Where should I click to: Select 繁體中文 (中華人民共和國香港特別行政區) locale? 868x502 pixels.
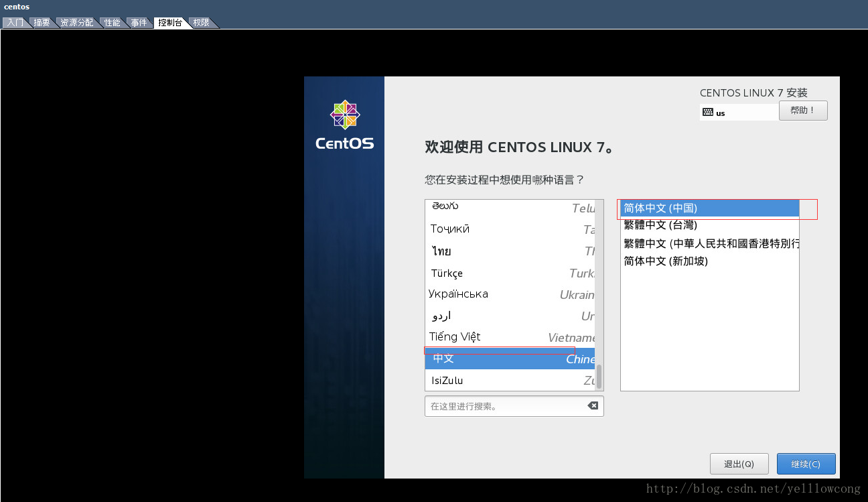click(710, 243)
